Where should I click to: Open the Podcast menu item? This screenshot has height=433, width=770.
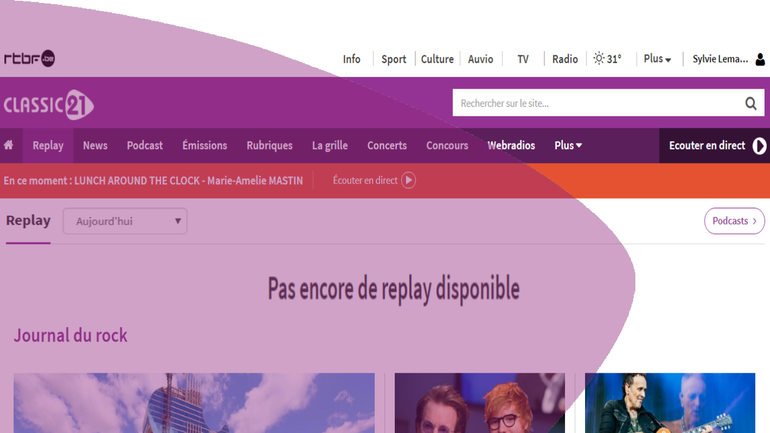144,145
